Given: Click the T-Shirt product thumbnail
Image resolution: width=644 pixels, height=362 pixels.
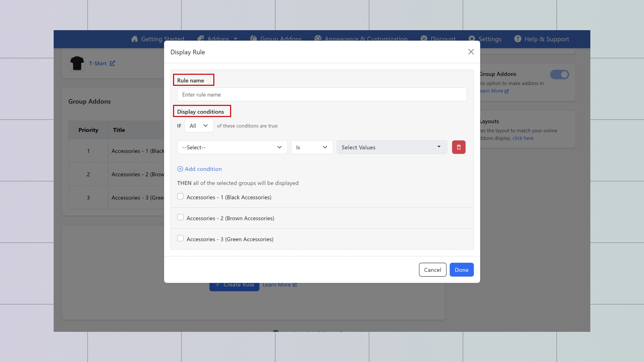Looking at the screenshot, I should pyautogui.click(x=77, y=63).
